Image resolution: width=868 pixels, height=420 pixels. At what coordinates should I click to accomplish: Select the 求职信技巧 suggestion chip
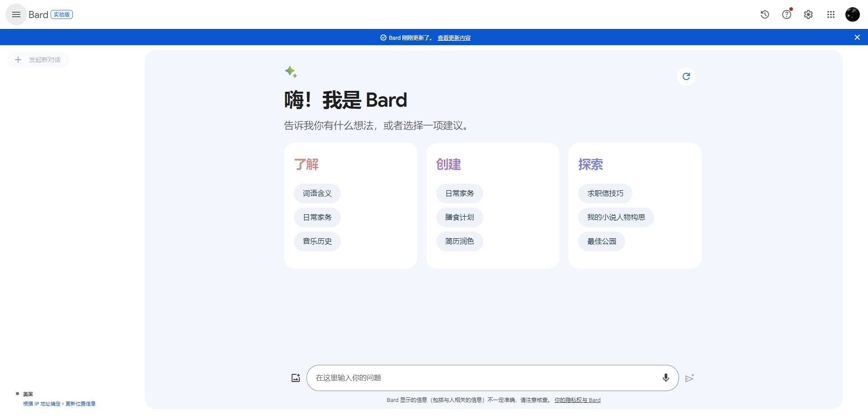[x=605, y=193]
